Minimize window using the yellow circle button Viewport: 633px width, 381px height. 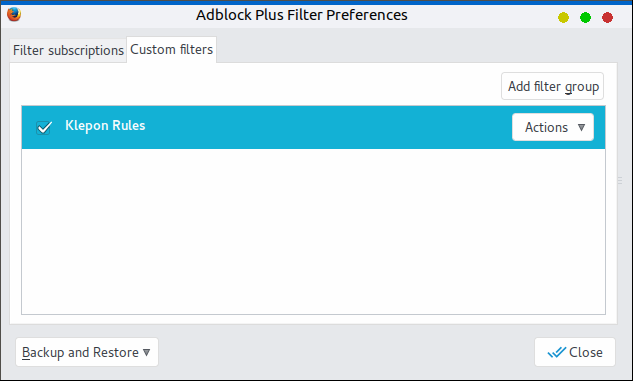(564, 17)
